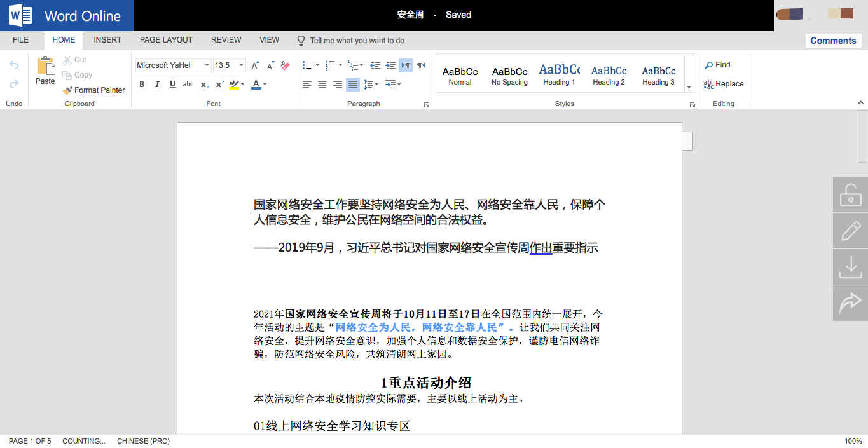This screenshot has height=448, width=868.
Task: Apply superscript formatting
Action: [x=219, y=85]
